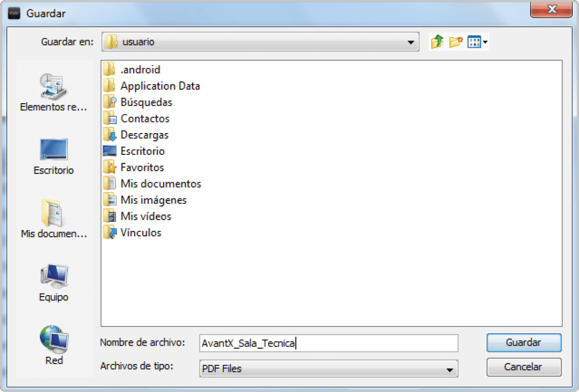Screen dimensions: 579x392
Task: Click the 'Favoritos' folder name
Action: 142,168
